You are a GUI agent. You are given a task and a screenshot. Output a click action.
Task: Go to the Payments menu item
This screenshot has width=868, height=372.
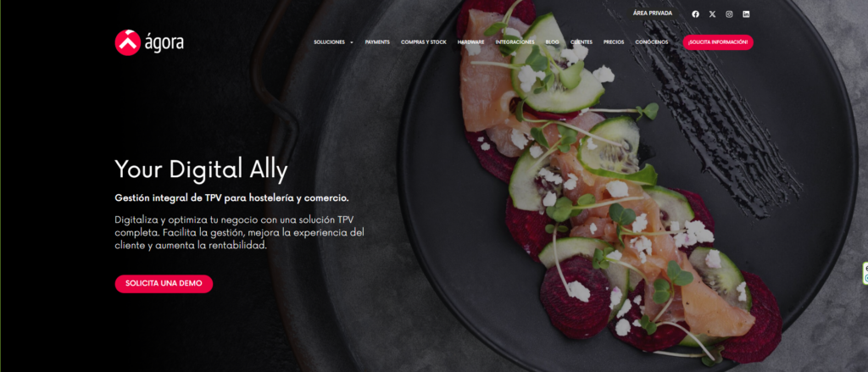377,42
